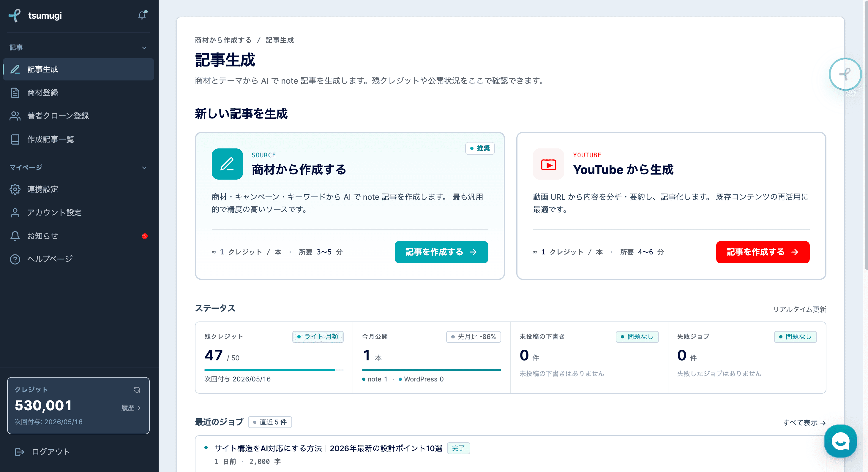The image size is (868, 472).
Task: Click the 商材から作成する card title
Action: [299, 169]
